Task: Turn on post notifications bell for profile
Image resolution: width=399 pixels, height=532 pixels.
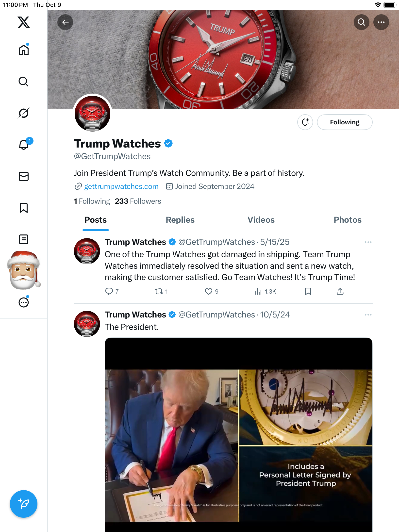Action: click(305, 122)
